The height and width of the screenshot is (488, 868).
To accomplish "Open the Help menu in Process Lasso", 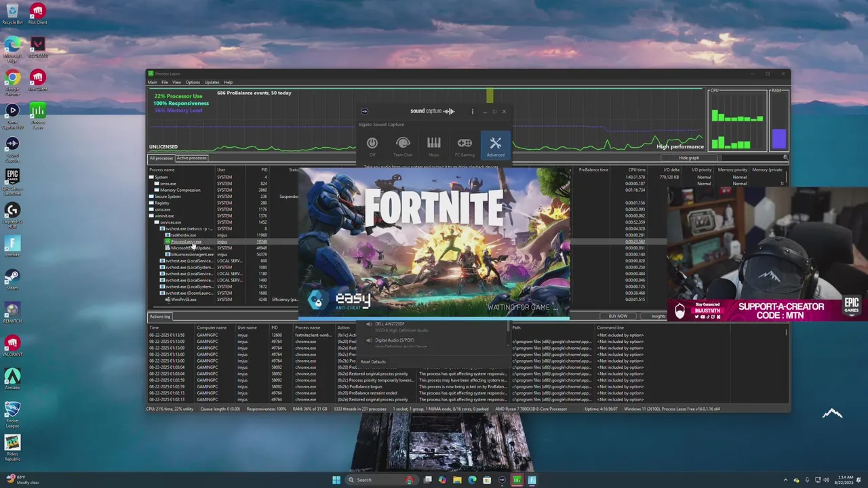I will tap(228, 82).
